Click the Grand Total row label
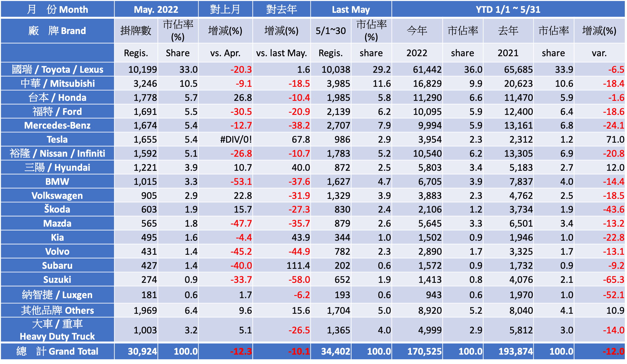Screen dimensions: 627x364 (x=57, y=351)
